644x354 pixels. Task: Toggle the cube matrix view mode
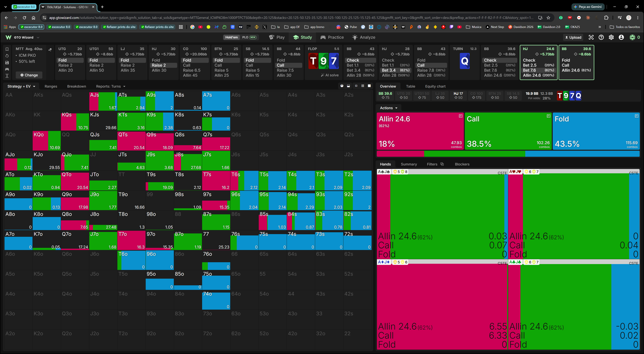(342, 86)
